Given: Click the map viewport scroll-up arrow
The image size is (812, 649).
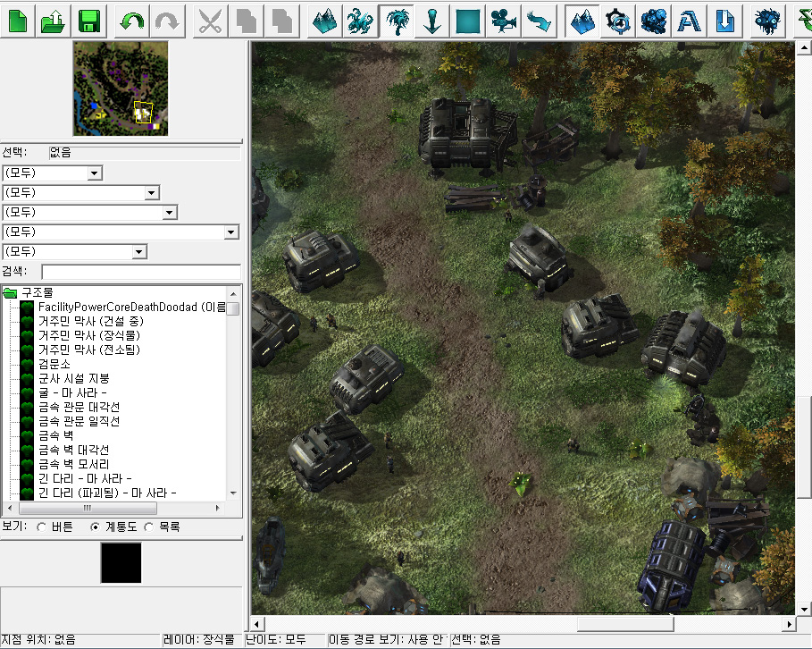Looking at the screenshot, I should click(x=803, y=48).
